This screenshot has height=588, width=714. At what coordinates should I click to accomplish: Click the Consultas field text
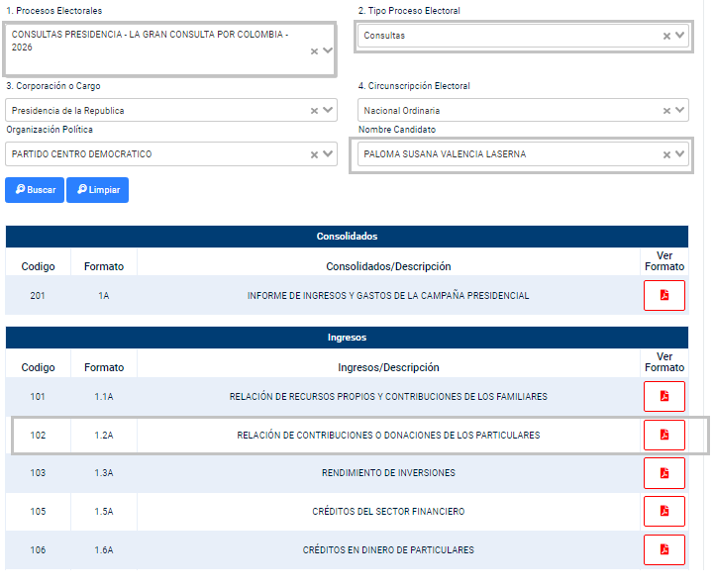click(x=384, y=36)
